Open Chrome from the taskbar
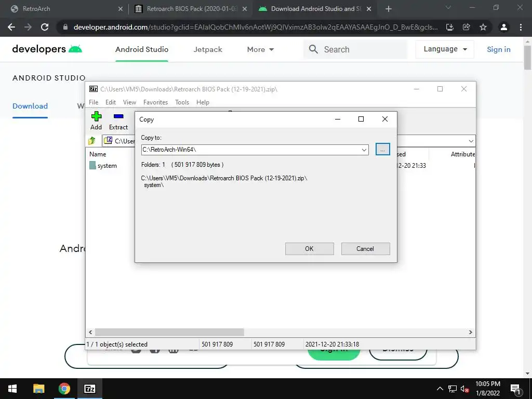The width and height of the screenshot is (532, 399). click(x=64, y=389)
